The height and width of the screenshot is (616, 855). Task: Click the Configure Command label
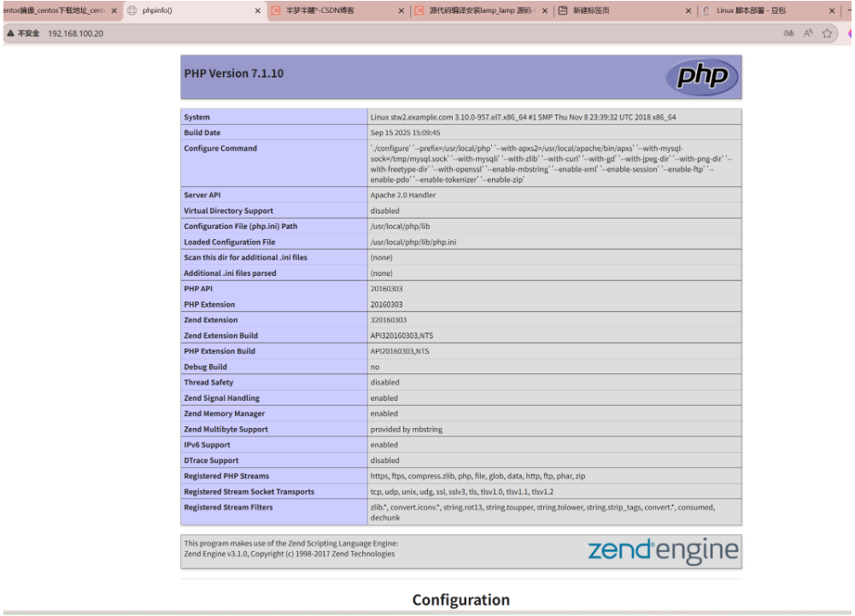[x=220, y=149]
